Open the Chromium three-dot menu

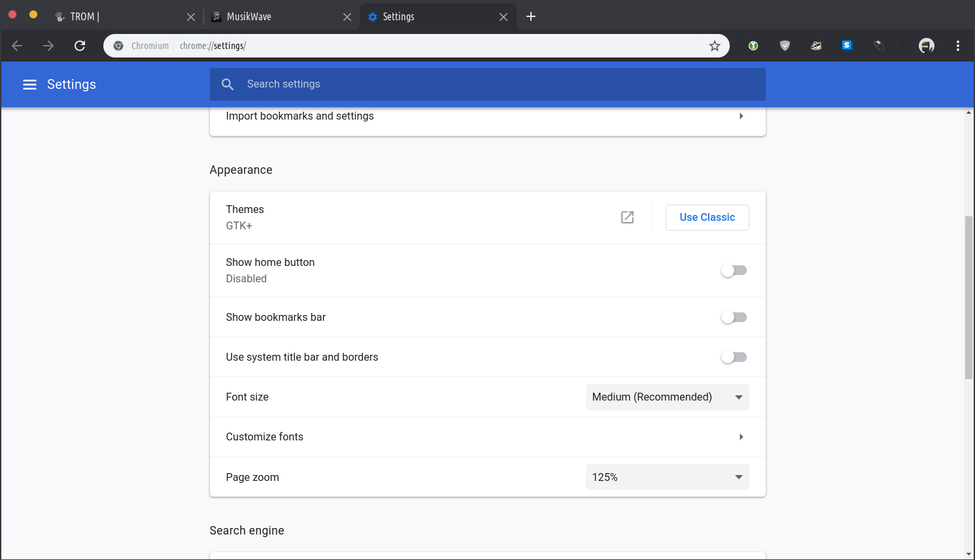(958, 46)
